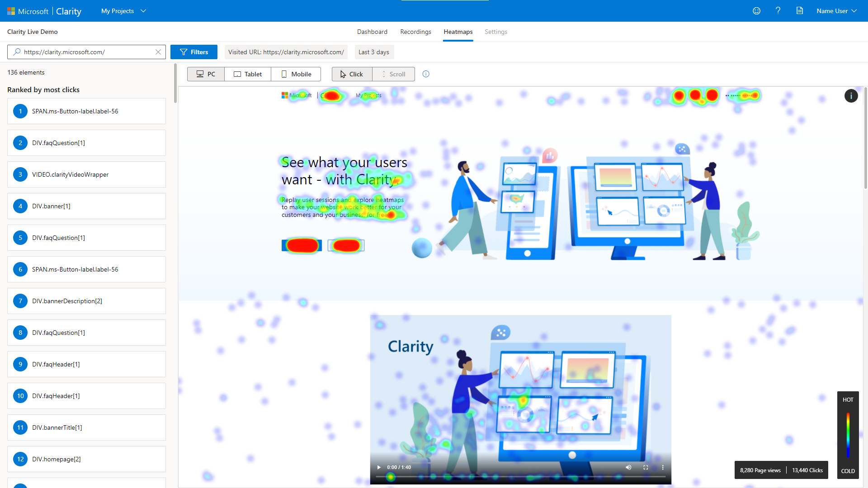Switch heatmap to Mobile view

[x=296, y=74]
